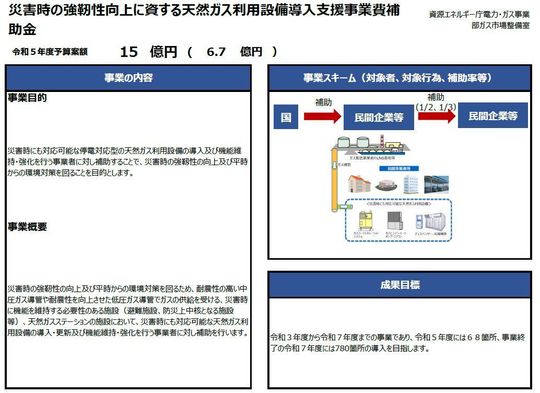Select the middle 民間企業等 box
Viewport: 540px width, 393px height.
(x=378, y=117)
